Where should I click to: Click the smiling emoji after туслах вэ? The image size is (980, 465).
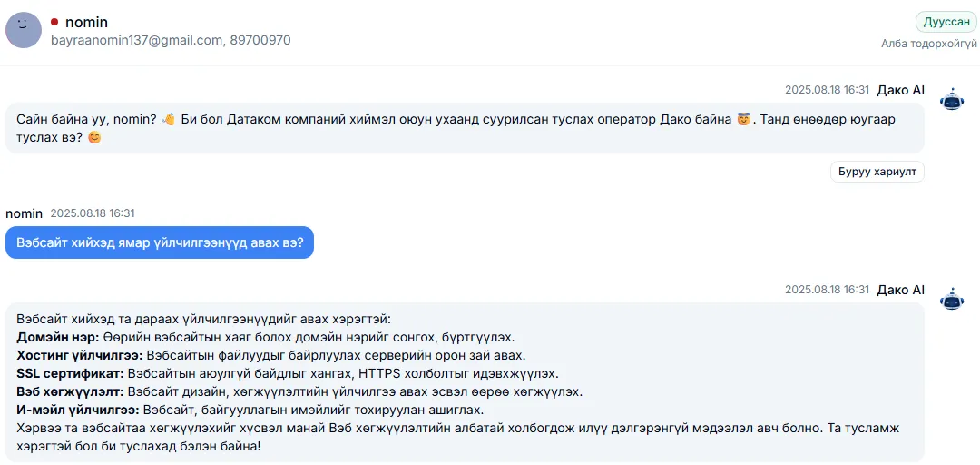point(93,137)
